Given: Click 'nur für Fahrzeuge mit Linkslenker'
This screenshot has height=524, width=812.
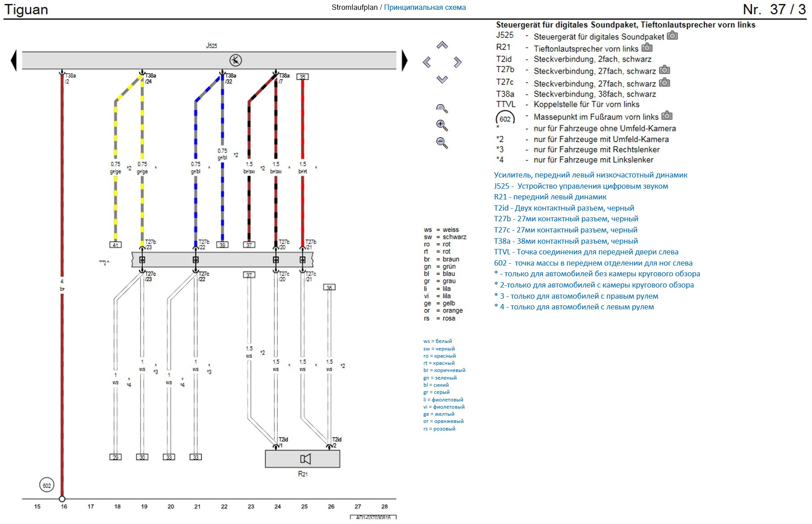Looking at the screenshot, I should [x=593, y=160].
